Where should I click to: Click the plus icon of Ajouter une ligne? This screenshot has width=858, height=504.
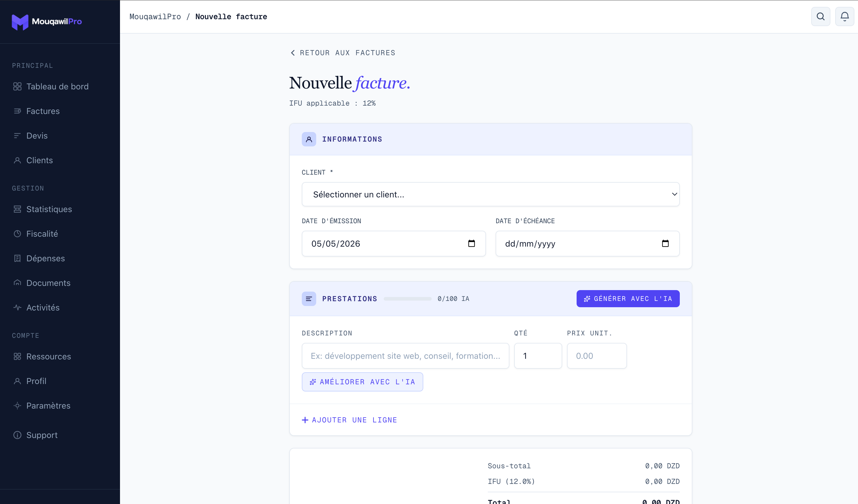(305, 420)
